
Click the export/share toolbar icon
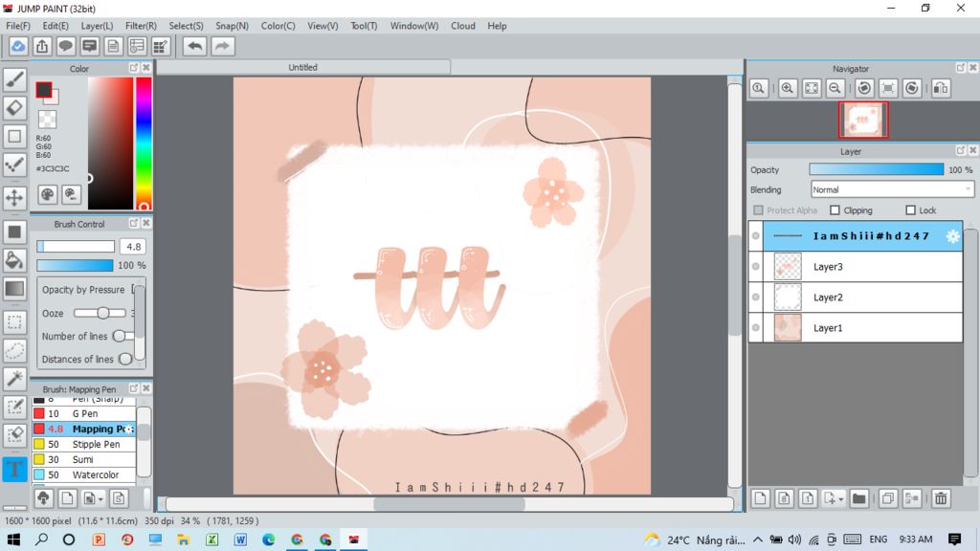coord(42,46)
